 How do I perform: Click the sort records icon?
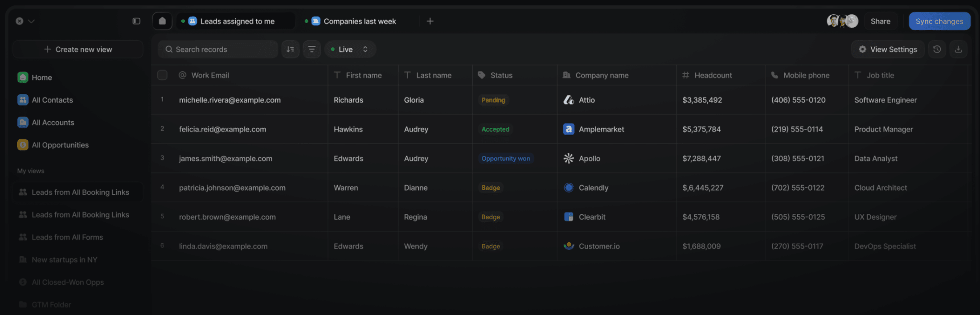click(x=290, y=49)
